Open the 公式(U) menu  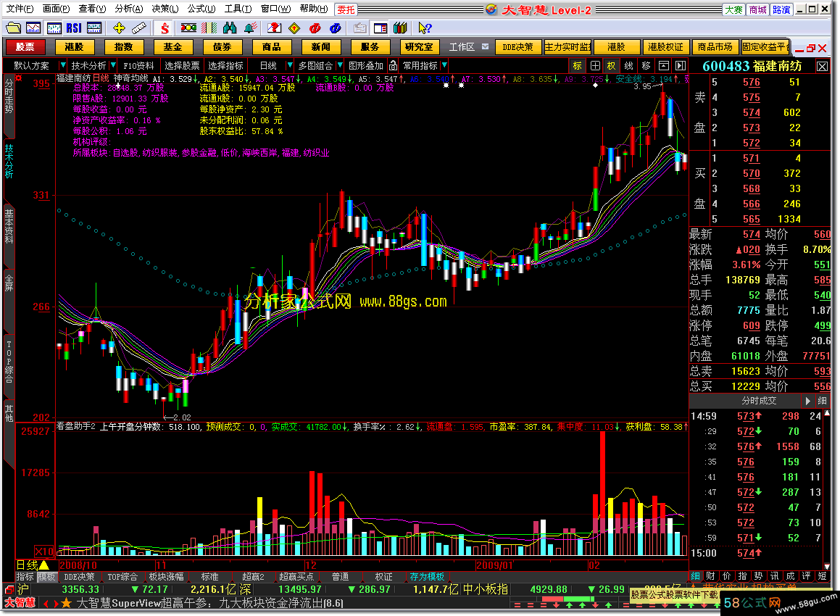[201, 9]
